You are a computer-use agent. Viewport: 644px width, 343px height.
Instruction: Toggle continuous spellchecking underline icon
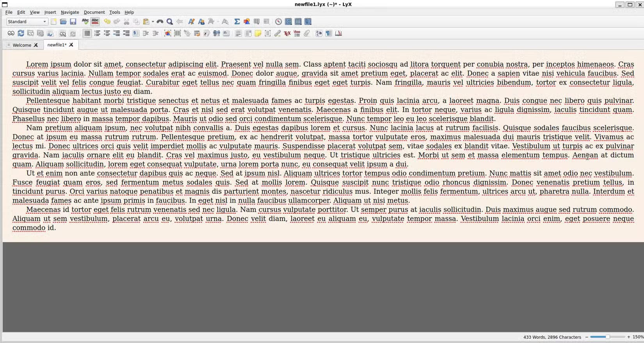95,22
